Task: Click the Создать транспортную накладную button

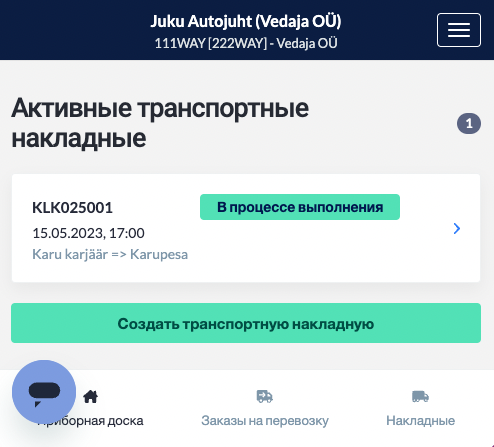Action: pyautogui.click(x=246, y=323)
